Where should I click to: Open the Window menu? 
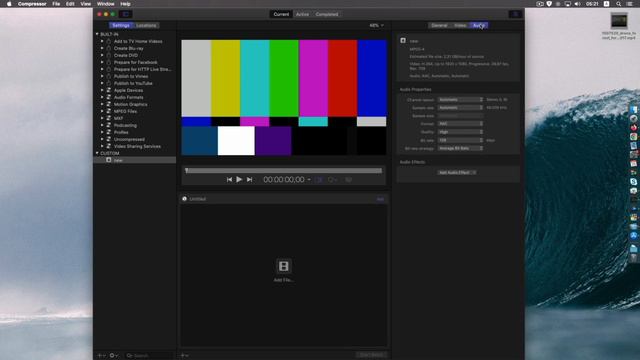(105, 4)
